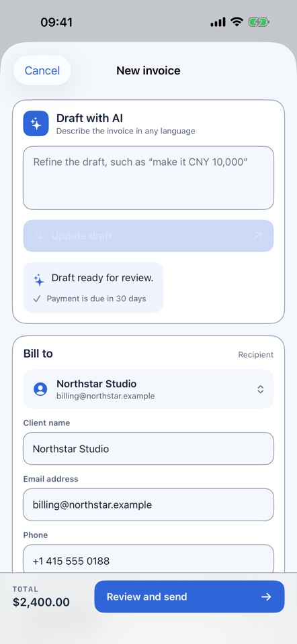Viewport: 297px width, 644px height.
Task: Edit the Phone number field
Action: tap(148, 559)
